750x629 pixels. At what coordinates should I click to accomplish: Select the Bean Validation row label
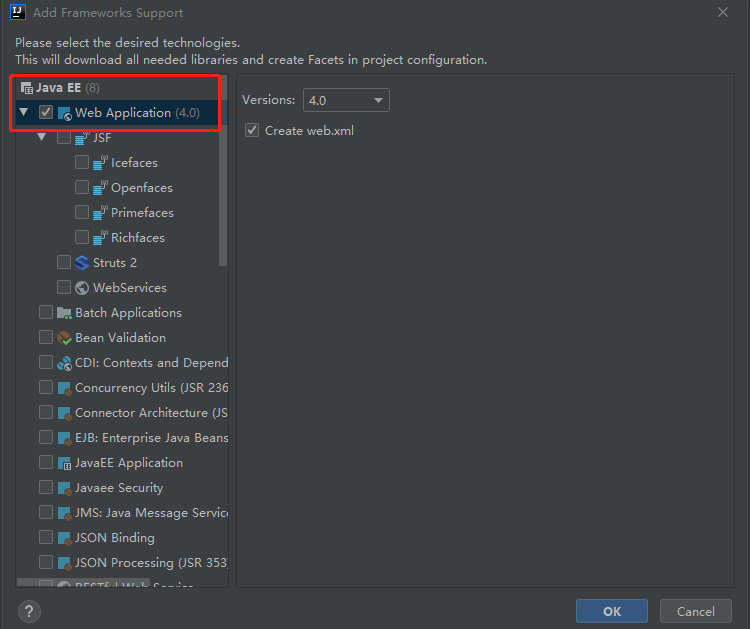click(121, 338)
